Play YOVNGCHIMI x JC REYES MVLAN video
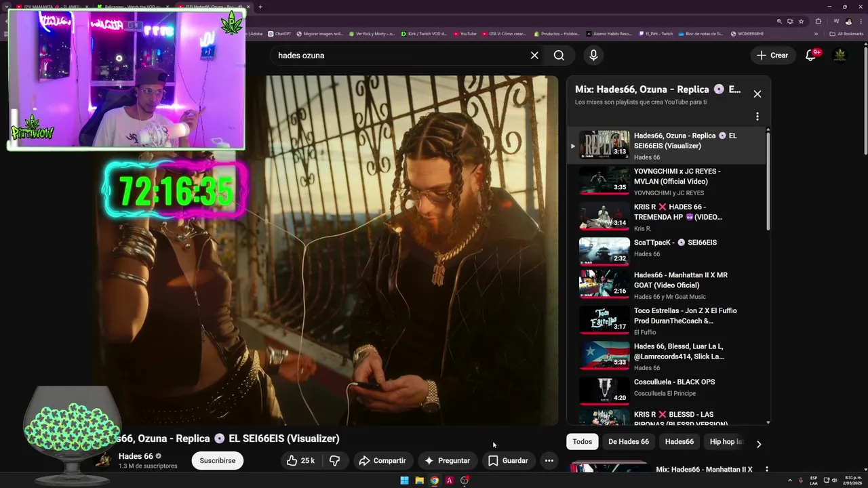 [667, 182]
